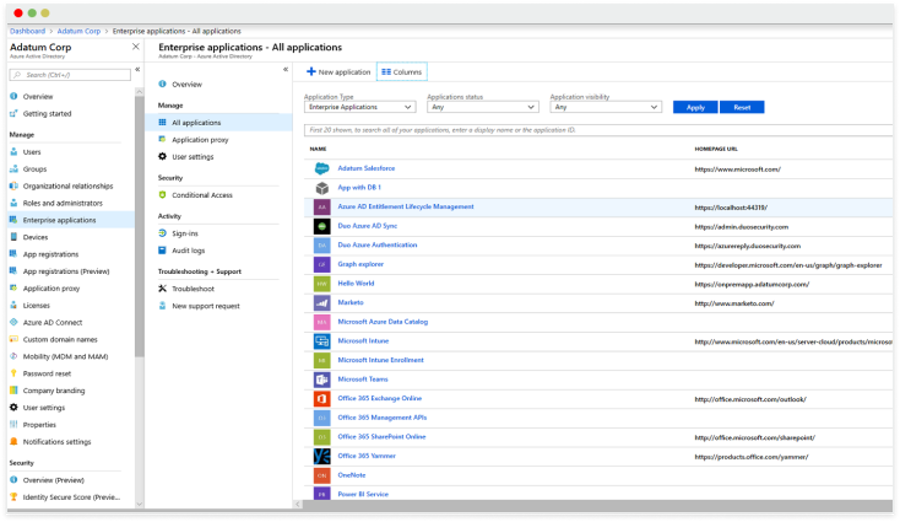Click New application button
Image resolution: width=900 pixels, height=521 pixels.
click(x=339, y=72)
